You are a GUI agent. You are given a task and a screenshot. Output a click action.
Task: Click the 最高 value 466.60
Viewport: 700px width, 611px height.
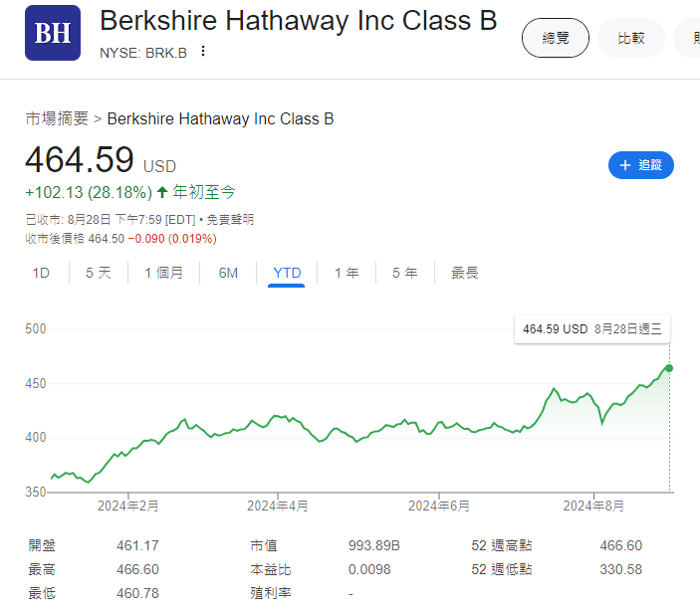click(137, 569)
